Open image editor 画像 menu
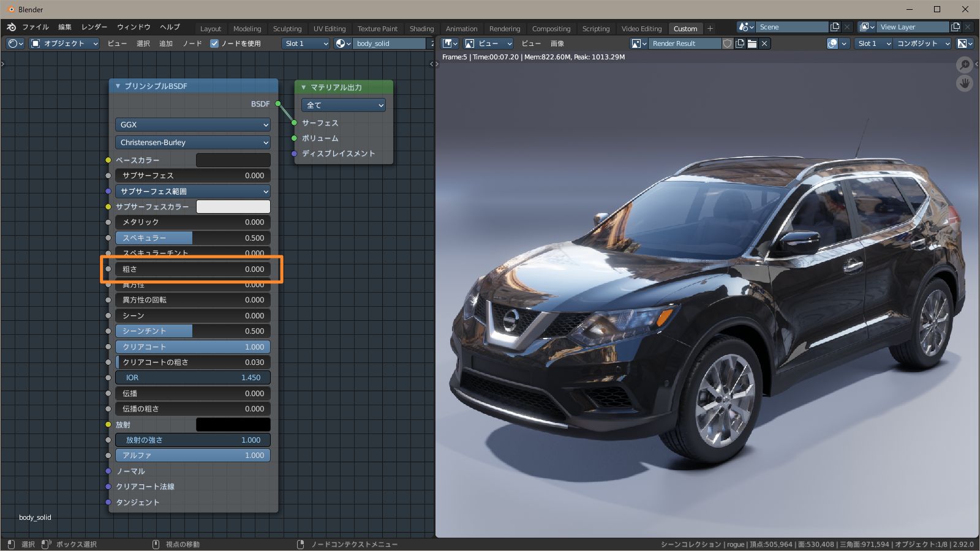Image resolution: width=980 pixels, height=551 pixels. pos(557,43)
